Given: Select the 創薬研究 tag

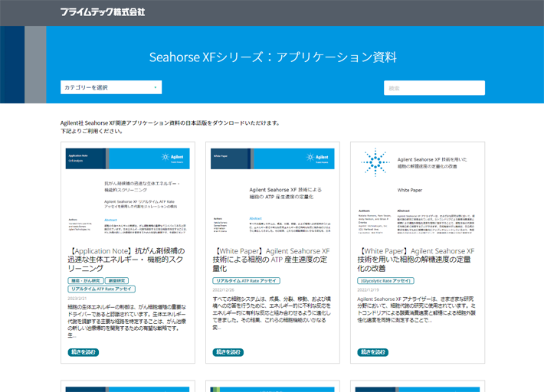Looking at the screenshot, I should (117, 281).
